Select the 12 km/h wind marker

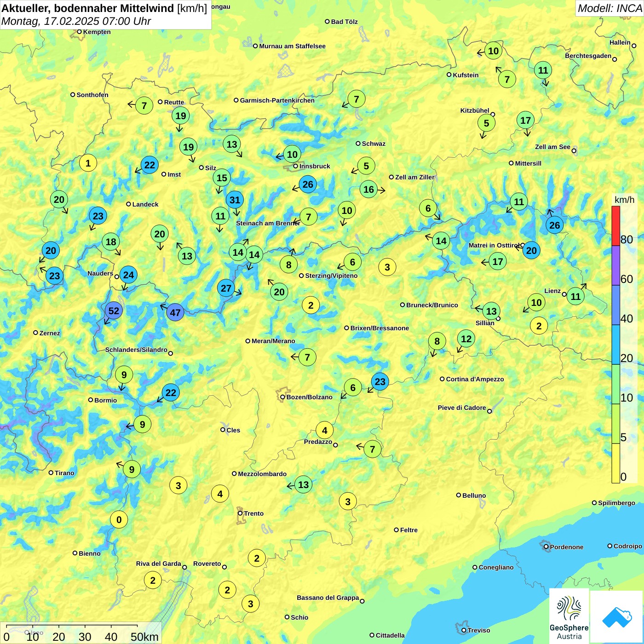[466, 339]
